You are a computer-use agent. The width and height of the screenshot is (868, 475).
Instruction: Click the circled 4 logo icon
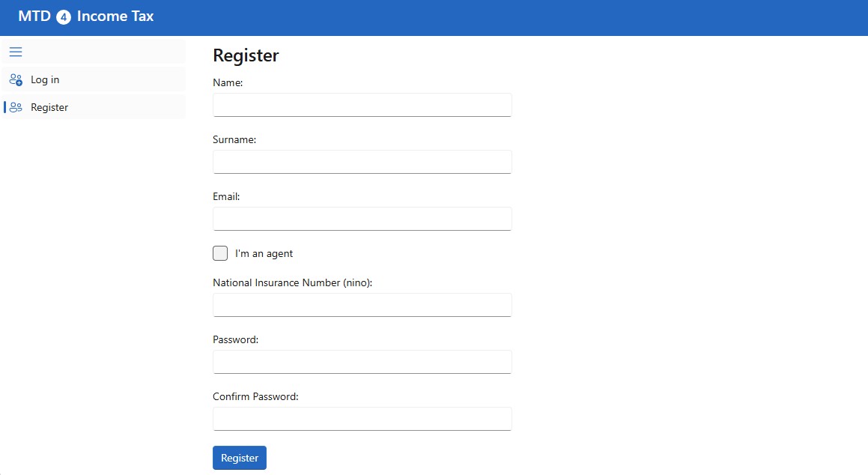point(64,17)
